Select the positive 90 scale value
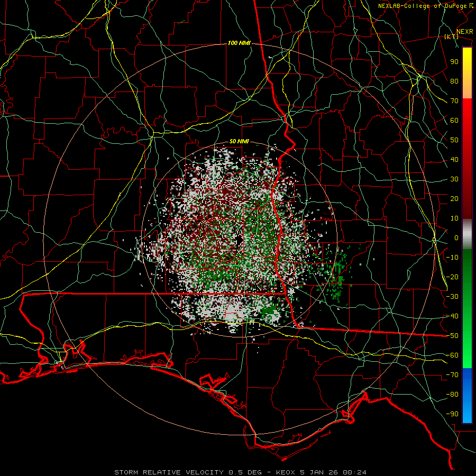Image resolution: width=476 pixels, height=476 pixels. click(x=454, y=62)
